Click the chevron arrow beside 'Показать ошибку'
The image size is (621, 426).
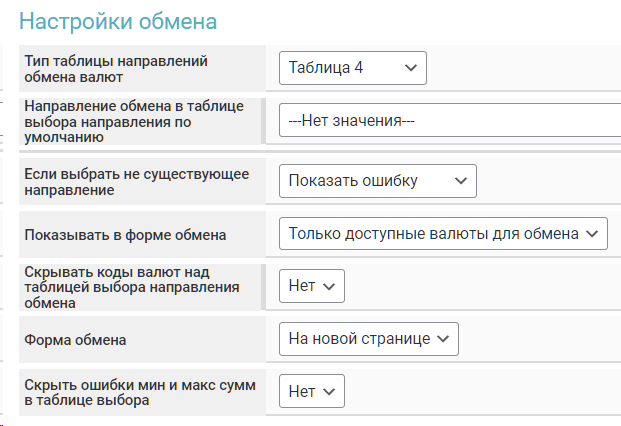point(460,181)
